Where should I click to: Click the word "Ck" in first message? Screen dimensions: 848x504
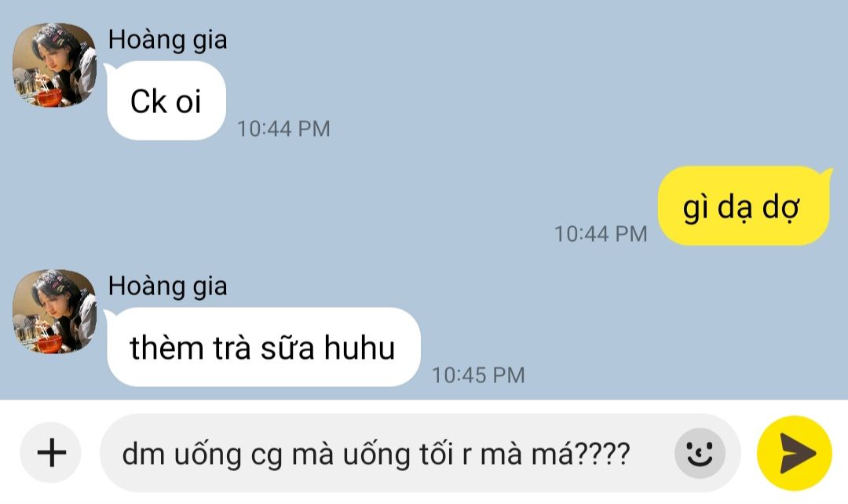click(148, 101)
